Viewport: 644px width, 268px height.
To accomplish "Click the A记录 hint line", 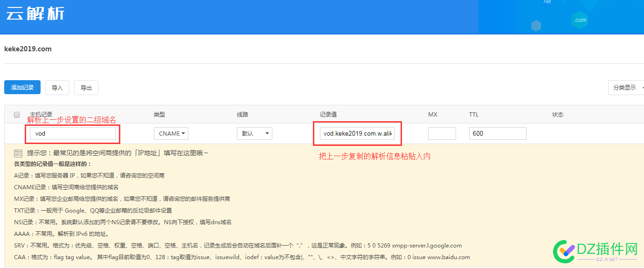I will (89, 176).
